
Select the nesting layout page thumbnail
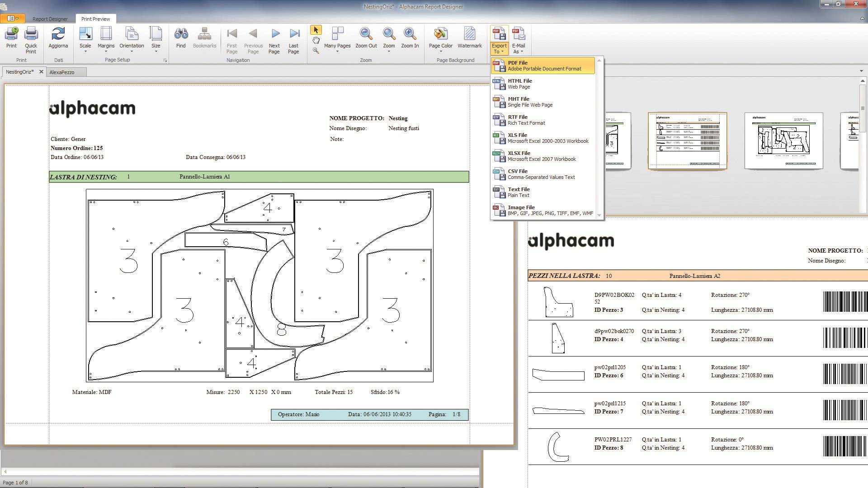(783, 141)
